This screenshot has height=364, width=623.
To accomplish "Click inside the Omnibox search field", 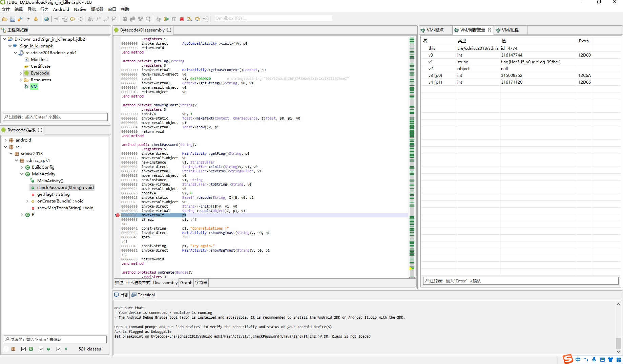I will coord(273,18).
